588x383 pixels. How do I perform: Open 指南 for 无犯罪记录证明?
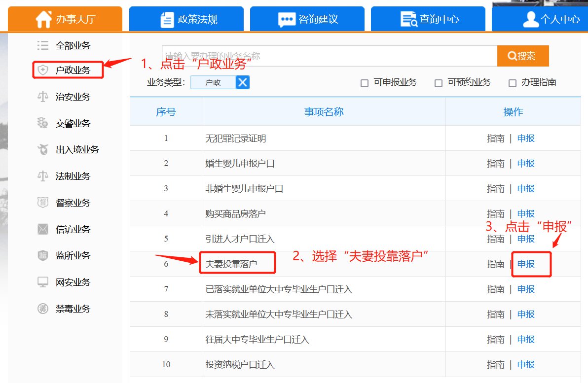click(495, 139)
